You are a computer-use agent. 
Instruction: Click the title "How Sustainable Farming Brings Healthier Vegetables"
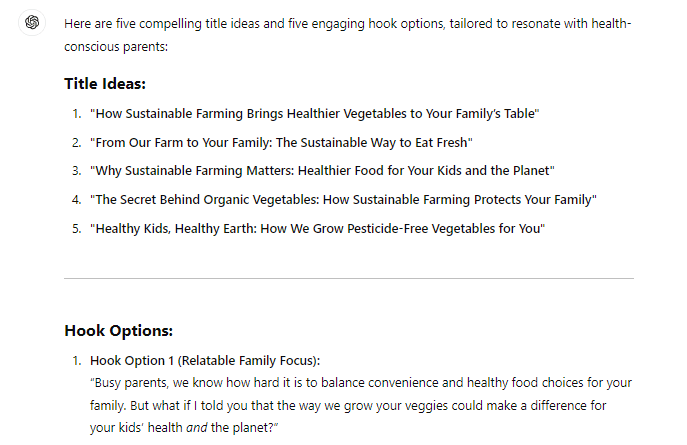(x=314, y=114)
